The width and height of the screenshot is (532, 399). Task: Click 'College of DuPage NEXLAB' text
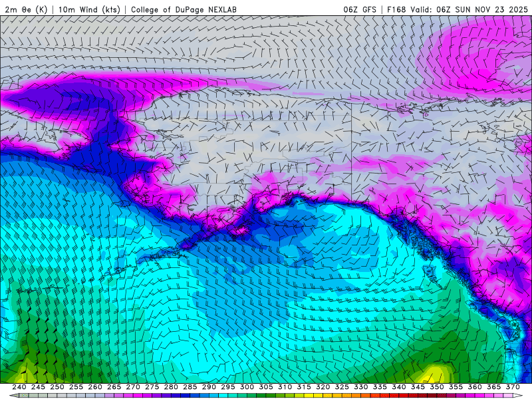click(184, 9)
